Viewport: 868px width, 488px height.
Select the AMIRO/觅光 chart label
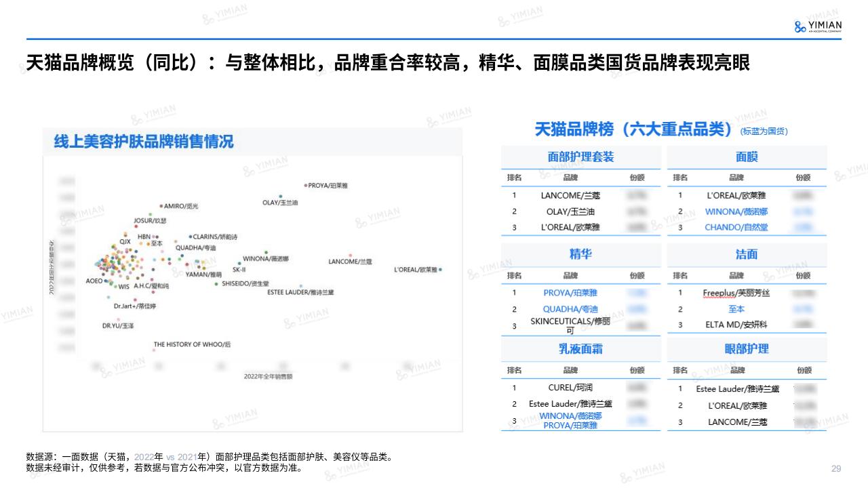[181, 206]
